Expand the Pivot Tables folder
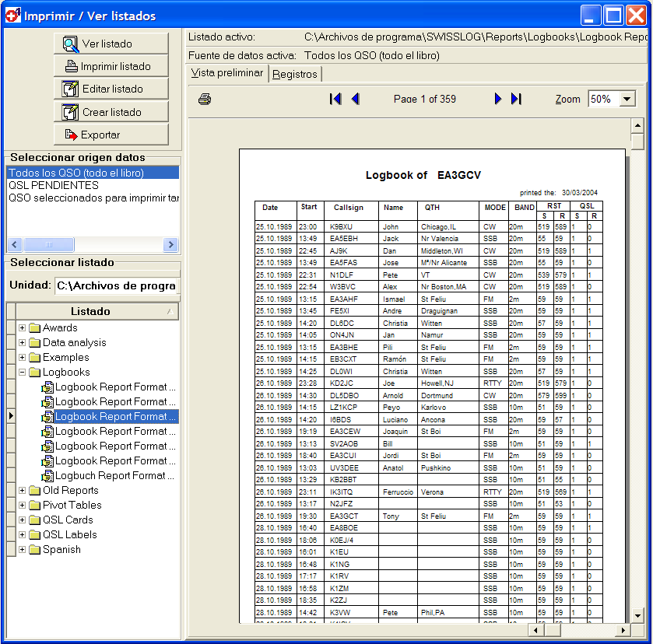This screenshot has width=653, height=644. click(x=23, y=506)
